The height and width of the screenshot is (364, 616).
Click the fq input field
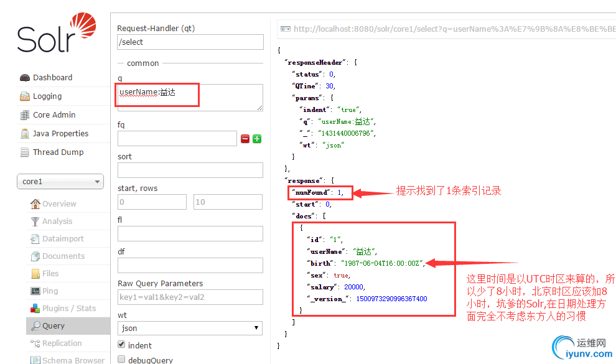click(177, 139)
